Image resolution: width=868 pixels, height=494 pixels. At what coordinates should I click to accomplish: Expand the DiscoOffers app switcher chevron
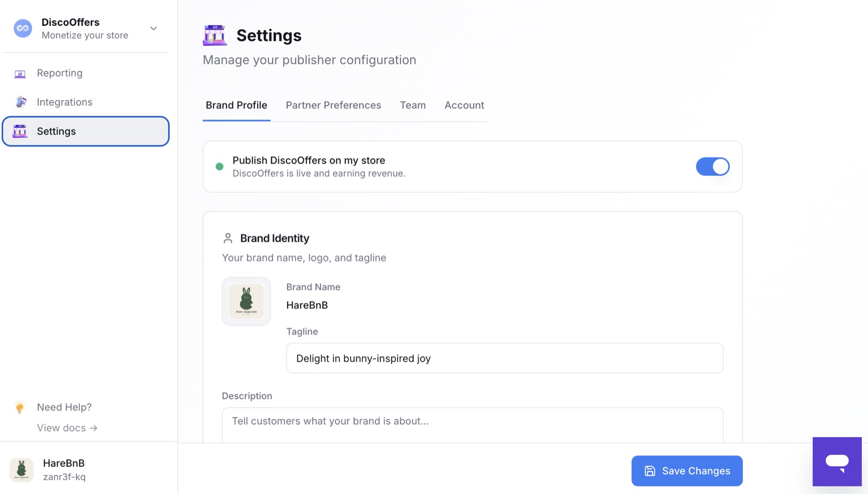154,28
